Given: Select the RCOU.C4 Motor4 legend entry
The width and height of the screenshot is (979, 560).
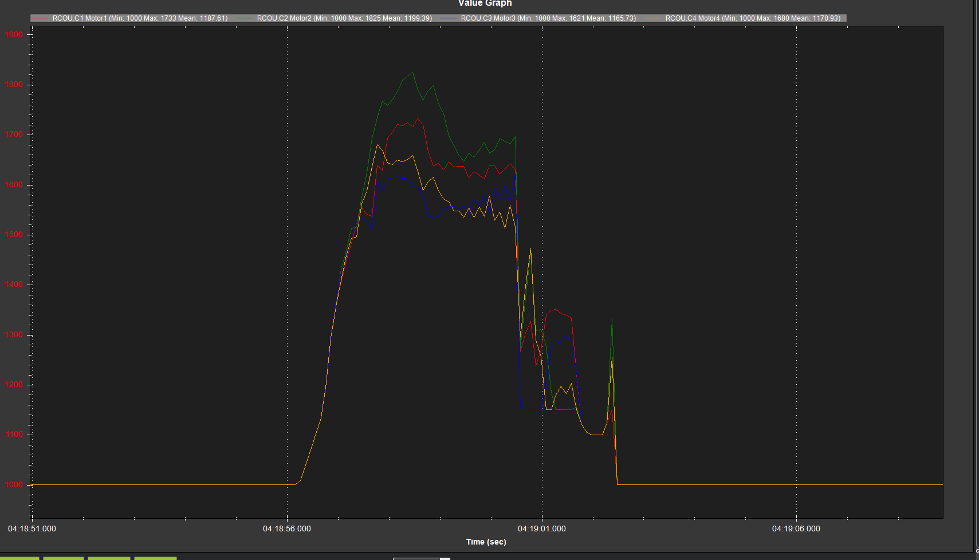Looking at the screenshot, I should pos(742,18).
